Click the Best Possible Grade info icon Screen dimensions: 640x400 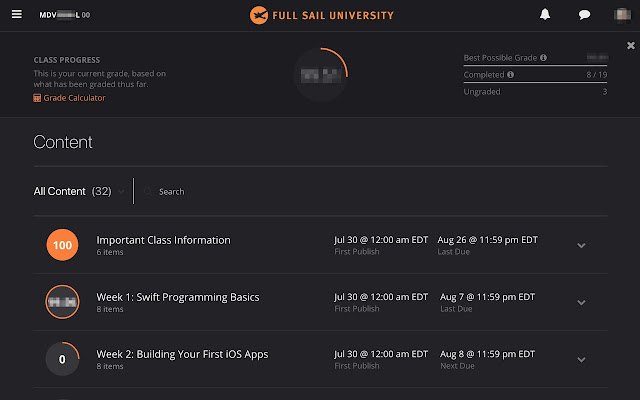tap(543, 58)
